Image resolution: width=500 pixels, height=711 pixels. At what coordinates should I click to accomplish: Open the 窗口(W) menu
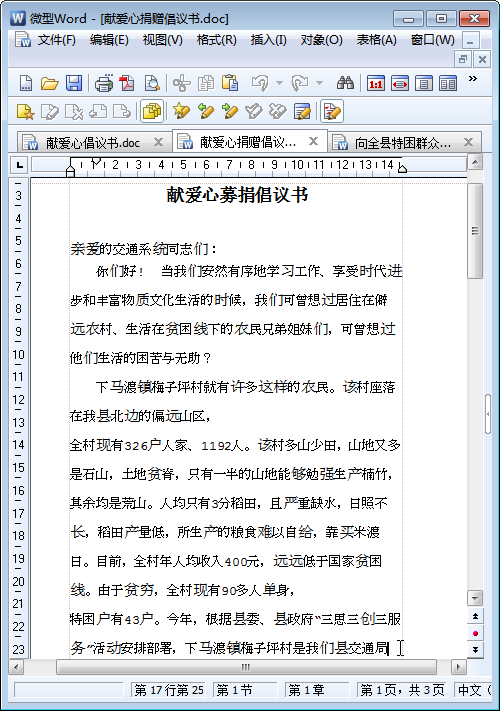(432, 40)
